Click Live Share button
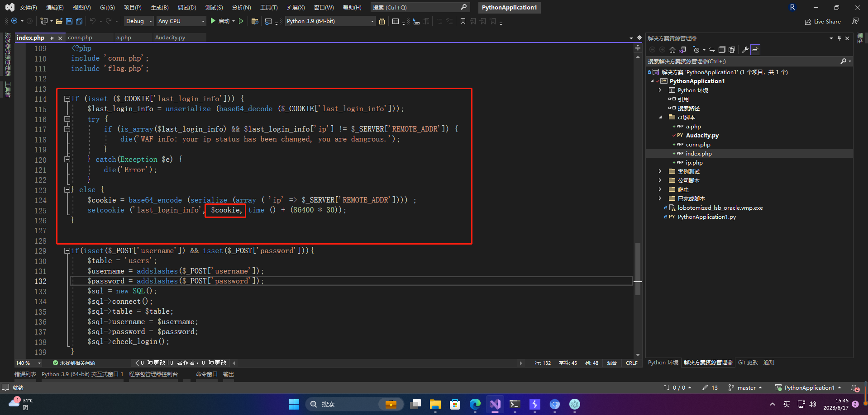Viewport: 868px width, 415px height. pyautogui.click(x=823, y=21)
